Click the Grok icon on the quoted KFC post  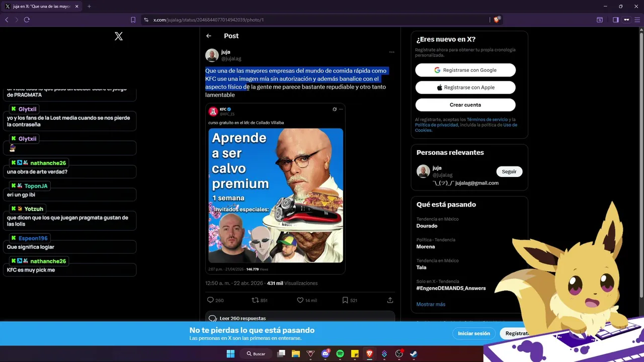coord(335,109)
